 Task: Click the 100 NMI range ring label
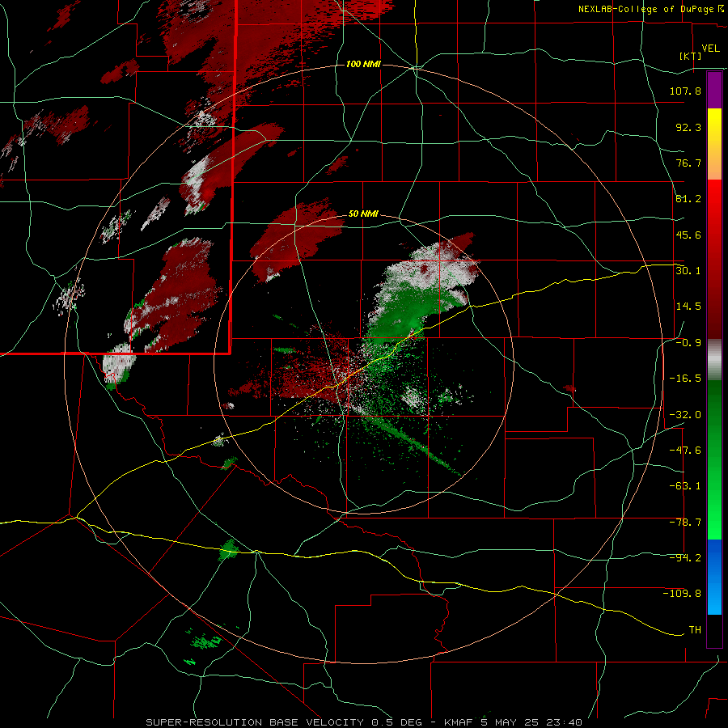[363, 64]
